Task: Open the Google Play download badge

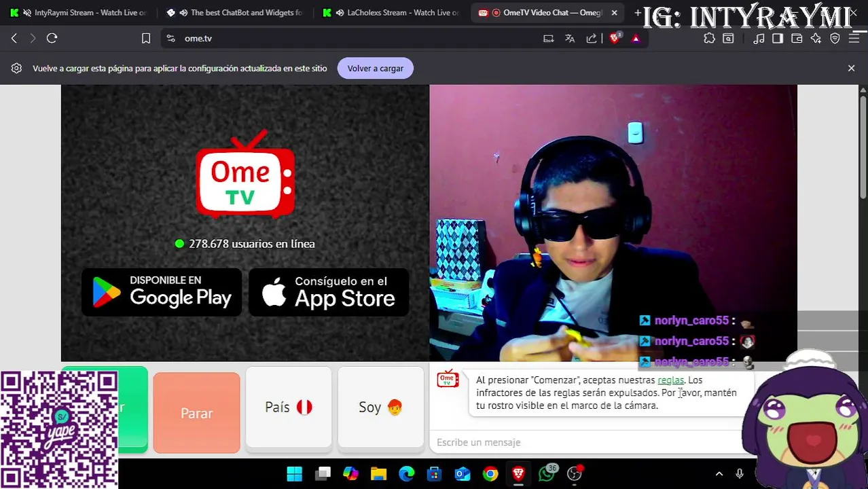Action: tap(162, 292)
